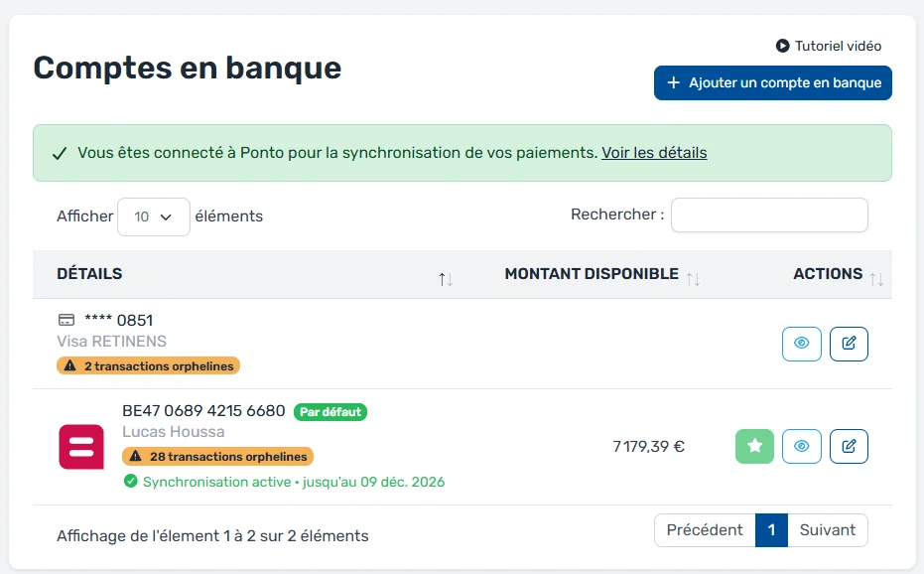The image size is (924, 574).
Task: Click the Affichage de l'élement 1 à 2 text
Action: [x=212, y=535]
